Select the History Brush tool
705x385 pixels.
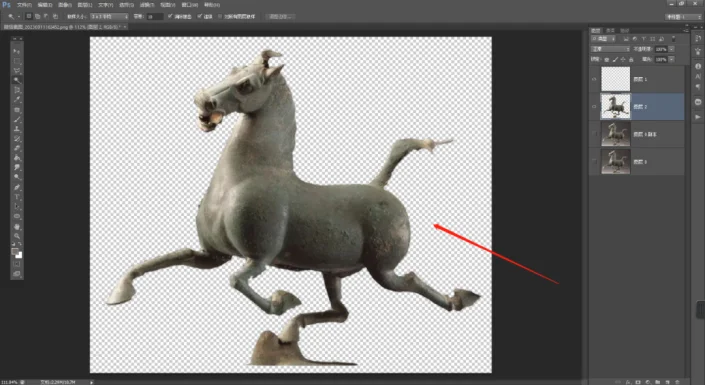[17, 139]
